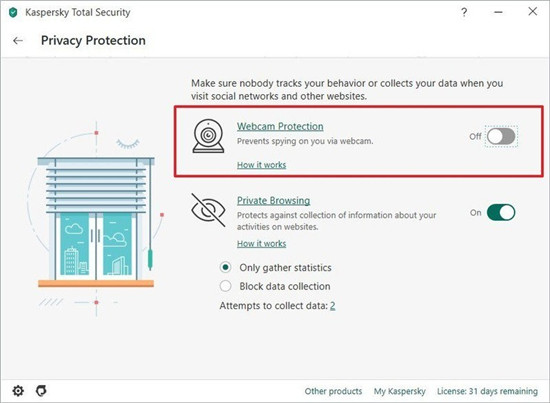The width and height of the screenshot is (550, 403).
Task: Open the support agent headset icon
Action: point(41,390)
